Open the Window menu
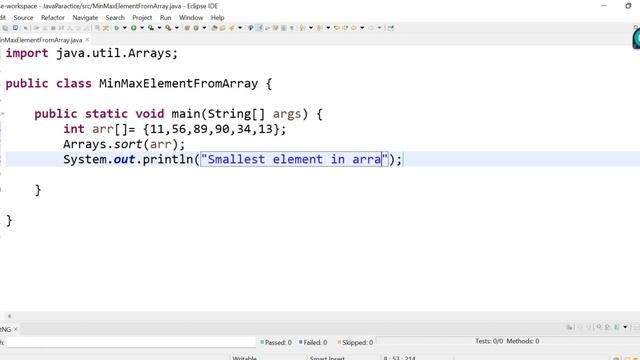The height and width of the screenshot is (360, 640). tap(191, 18)
